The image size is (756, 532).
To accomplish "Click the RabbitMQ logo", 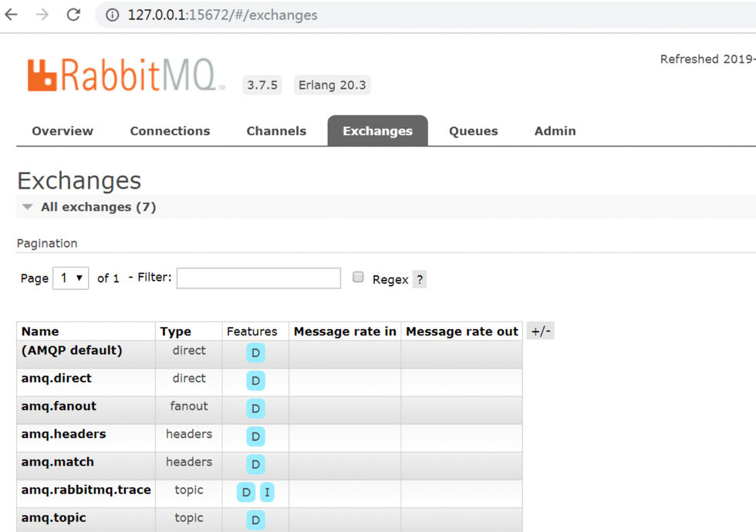I will click(125, 76).
